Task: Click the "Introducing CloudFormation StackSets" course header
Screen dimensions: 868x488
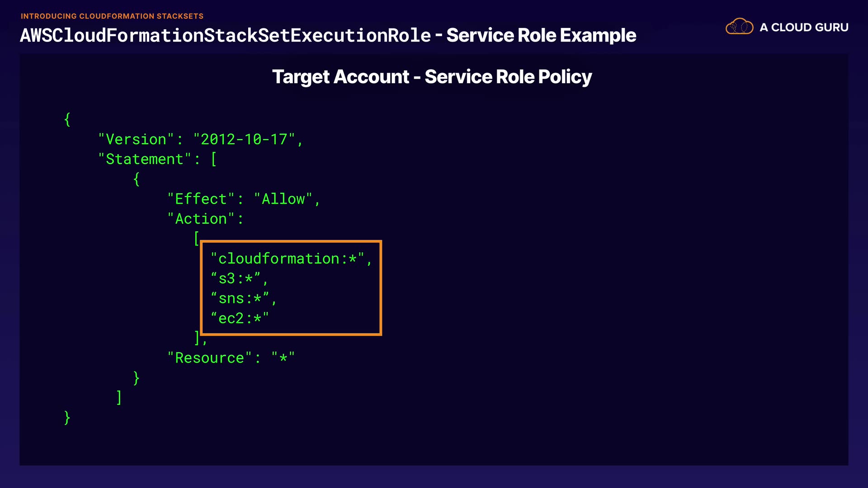Action: (112, 16)
